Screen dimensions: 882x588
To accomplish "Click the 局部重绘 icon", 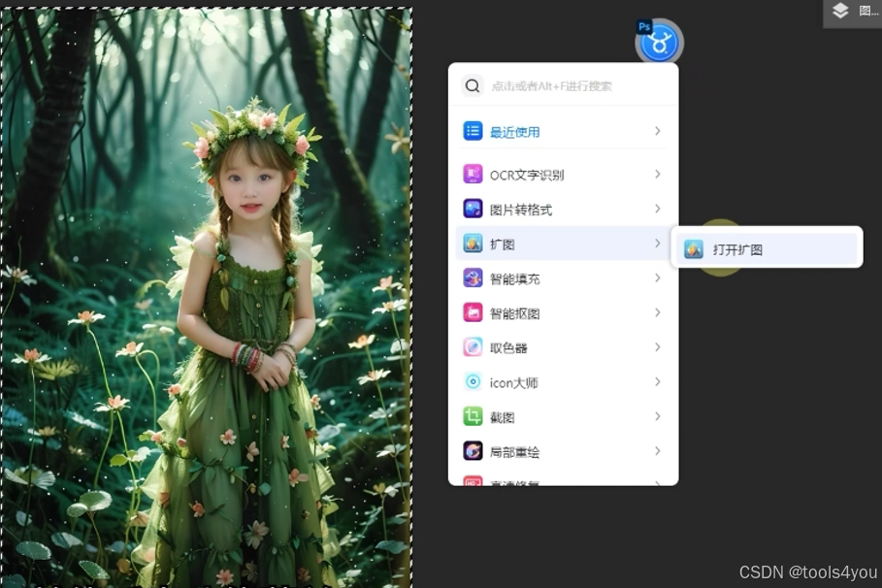I will [473, 451].
